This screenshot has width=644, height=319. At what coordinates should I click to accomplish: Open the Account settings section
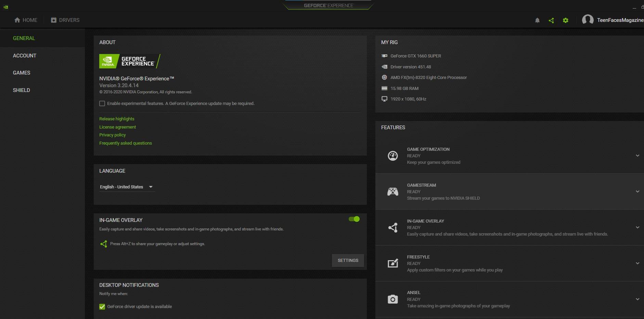[x=25, y=56]
